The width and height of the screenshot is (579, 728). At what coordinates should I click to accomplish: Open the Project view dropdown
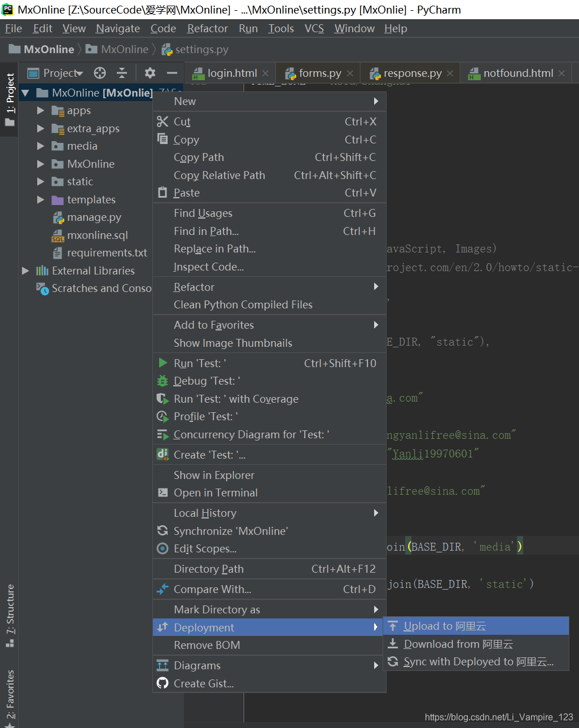(x=55, y=73)
